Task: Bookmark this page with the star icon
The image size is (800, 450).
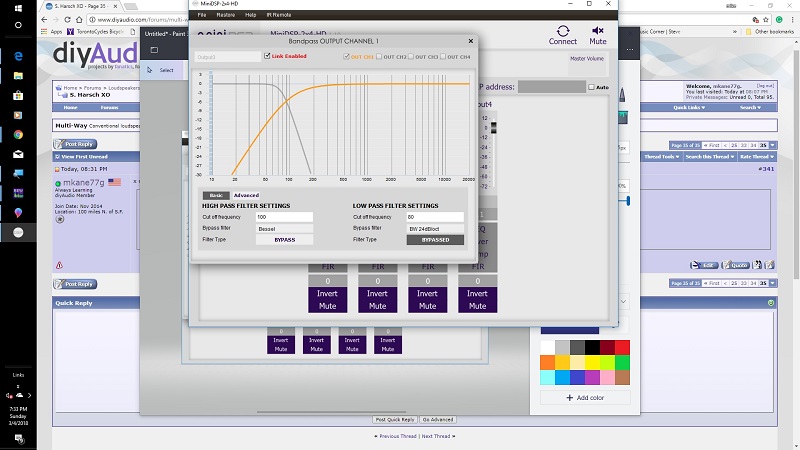Action: point(766,19)
